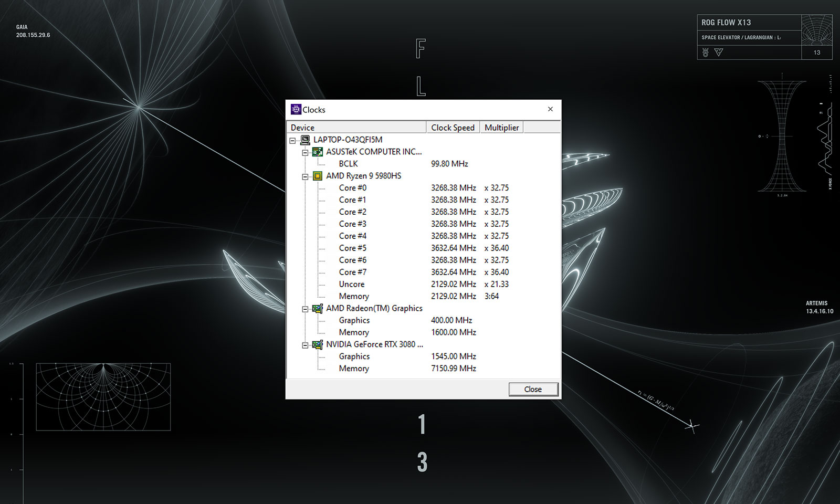840x504 pixels.
Task: Click Core #0 clock speed 3268.38 MHz
Action: pyautogui.click(x=454, y=188)
